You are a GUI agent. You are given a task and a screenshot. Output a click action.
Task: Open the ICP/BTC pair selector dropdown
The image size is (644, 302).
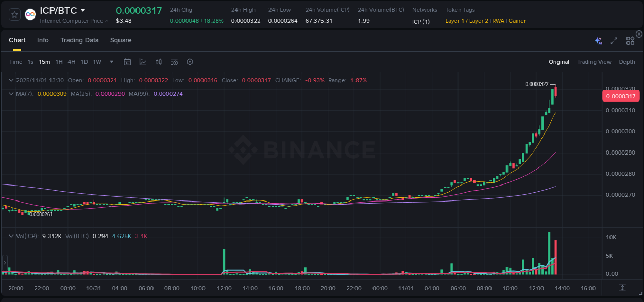[x=83, y=10]
